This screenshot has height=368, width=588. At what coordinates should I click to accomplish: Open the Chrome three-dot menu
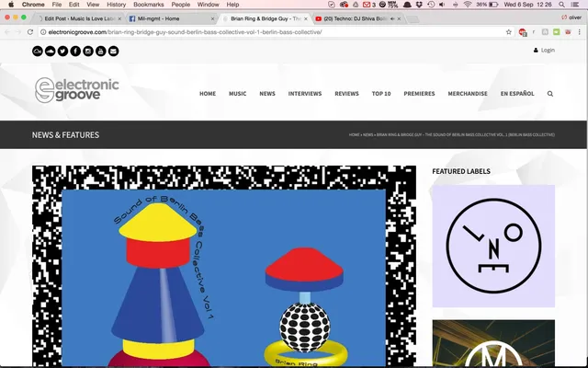click(580, 32)
